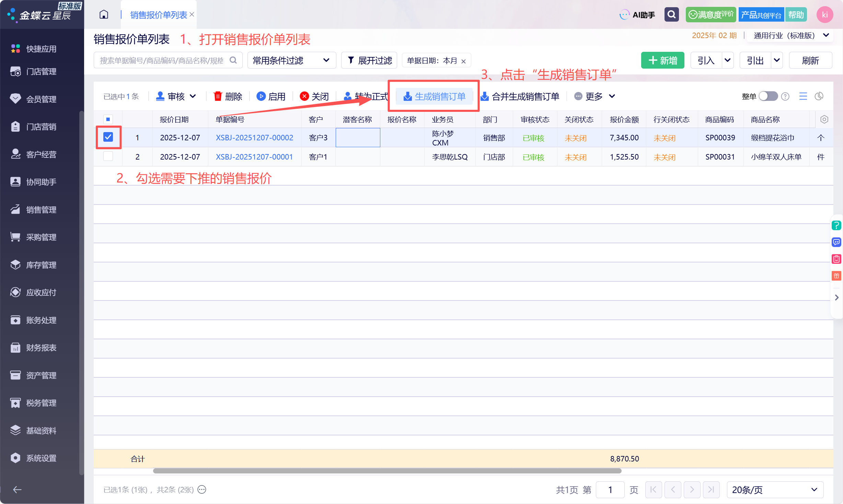Click the horizontal table scrollbar

tap(387, 471)
